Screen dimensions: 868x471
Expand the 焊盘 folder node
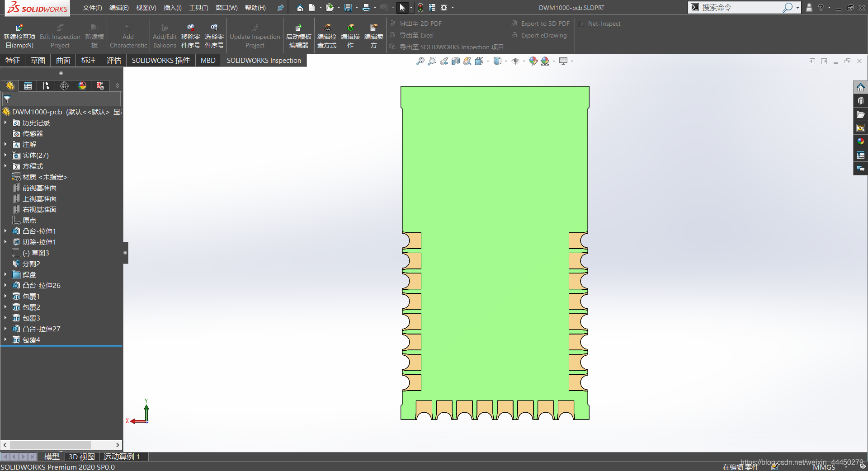click(5, 274)
